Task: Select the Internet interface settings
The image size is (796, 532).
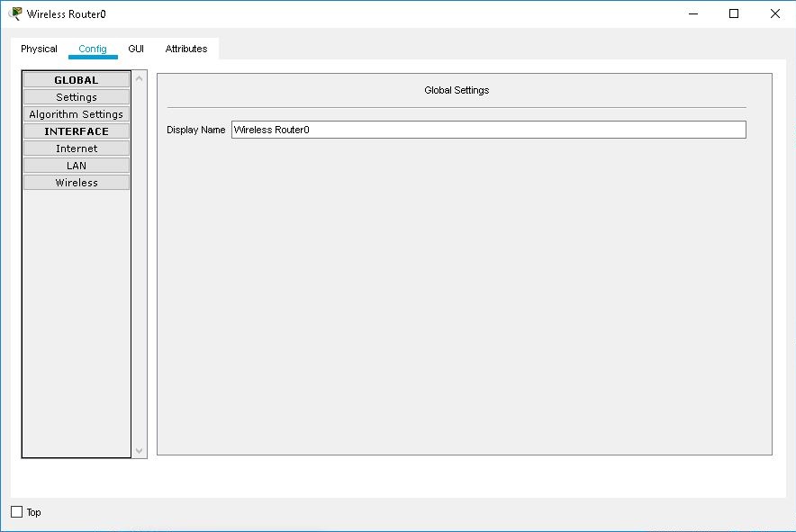Action: coord(76,148)
